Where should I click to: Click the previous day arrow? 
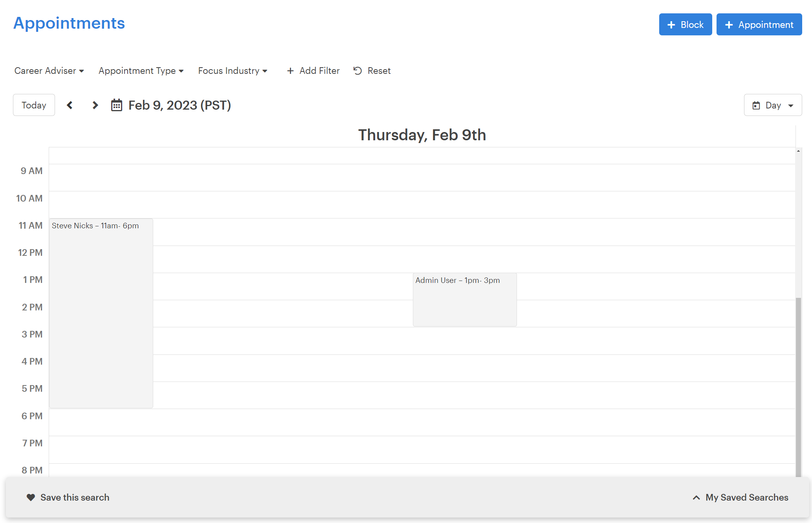pos(70,105)
